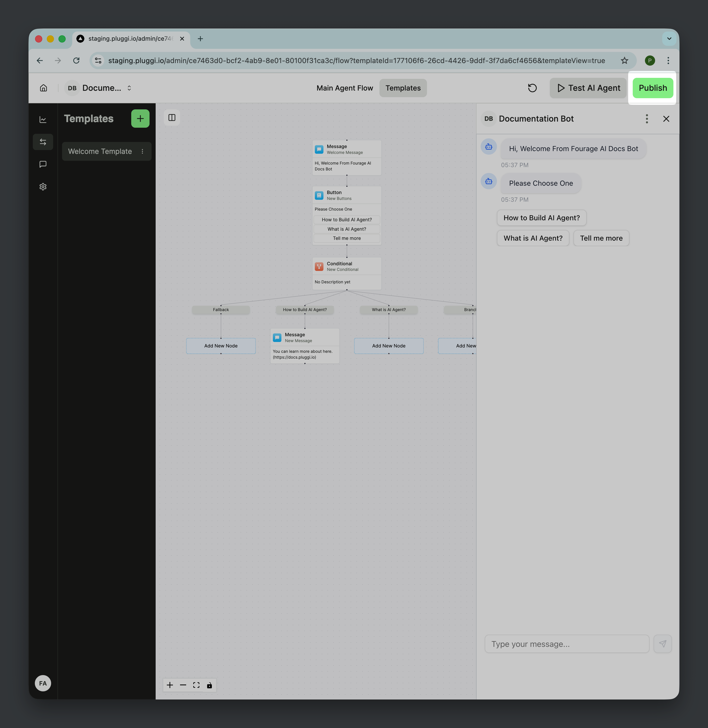Viewport: 708px width, 728px height.
Task: Zoom out of the flow canvas
Action: tap(183, 685)
